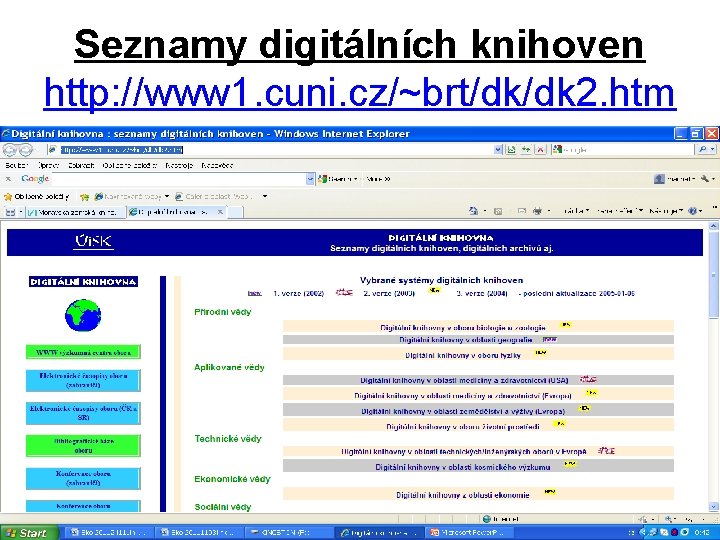Open the Google Toolbar search box dropdown
Image resolution: width=720 pixels, height=540 pixels.
310,179
